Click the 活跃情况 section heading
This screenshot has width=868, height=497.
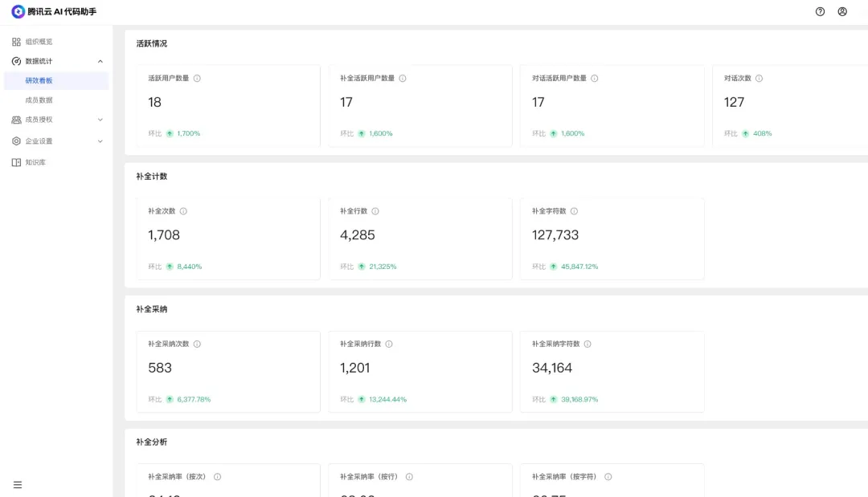pyautogui.click(x=152, y=43)
